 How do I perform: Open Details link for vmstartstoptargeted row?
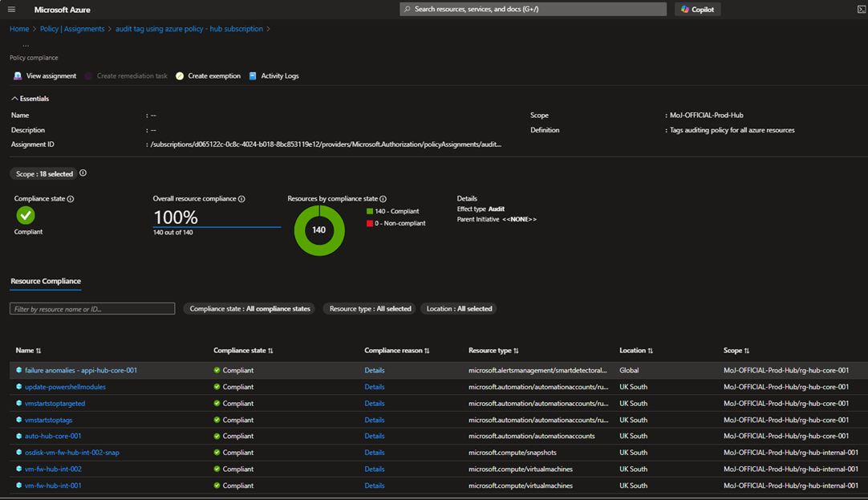374,404
